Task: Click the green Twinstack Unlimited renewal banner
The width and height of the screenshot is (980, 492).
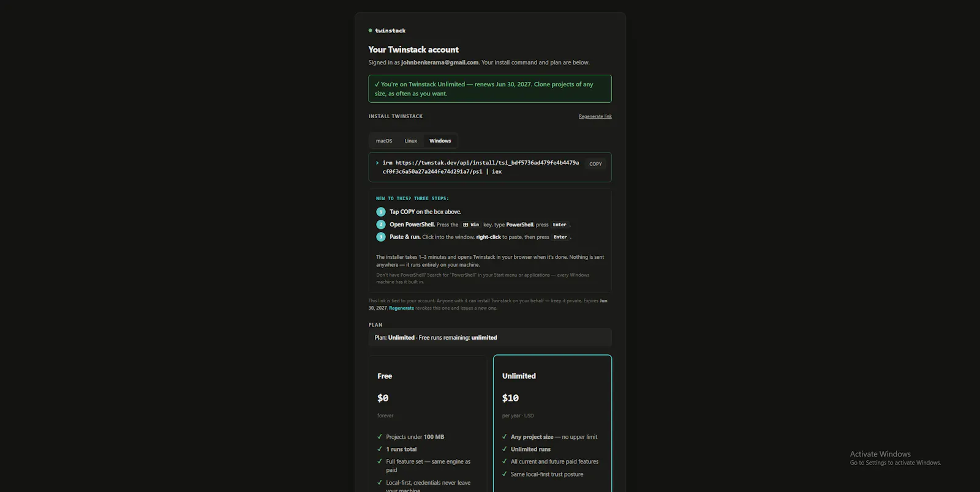Action: click(490, 89)
